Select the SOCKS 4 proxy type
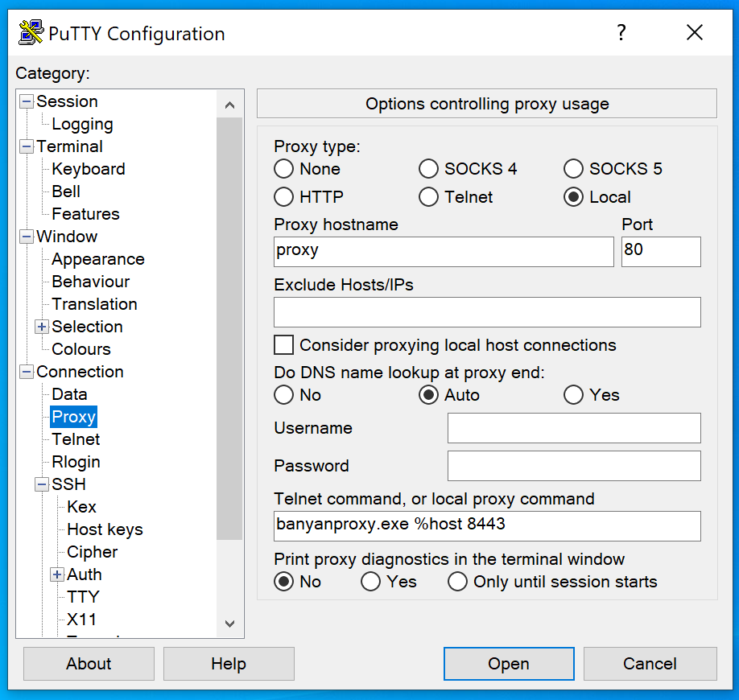Image resolution: width=739 pixels, height=700 pixels. coord(468,169)
